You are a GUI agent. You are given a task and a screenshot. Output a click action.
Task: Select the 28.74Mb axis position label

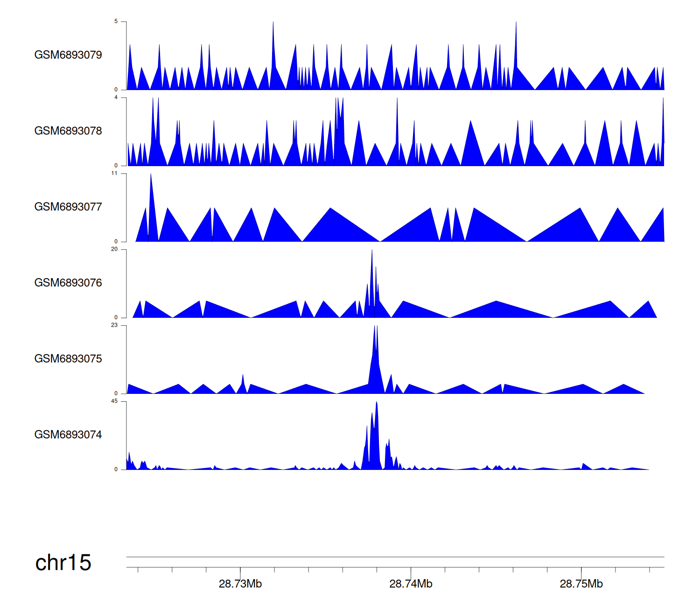[x=411, y=584]
